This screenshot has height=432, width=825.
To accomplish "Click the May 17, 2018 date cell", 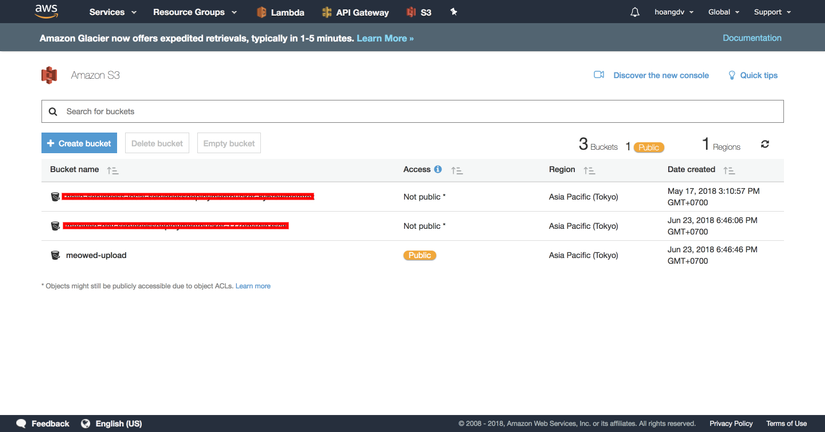I will pos(713,197).
